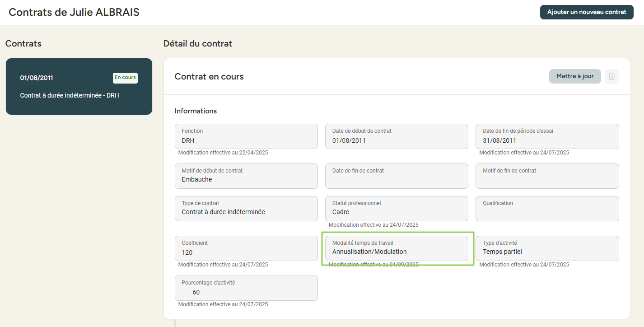Click the Pourcentage d'activité field showing 60
Viewport: 644px width, 327px height.
point(246,288)
